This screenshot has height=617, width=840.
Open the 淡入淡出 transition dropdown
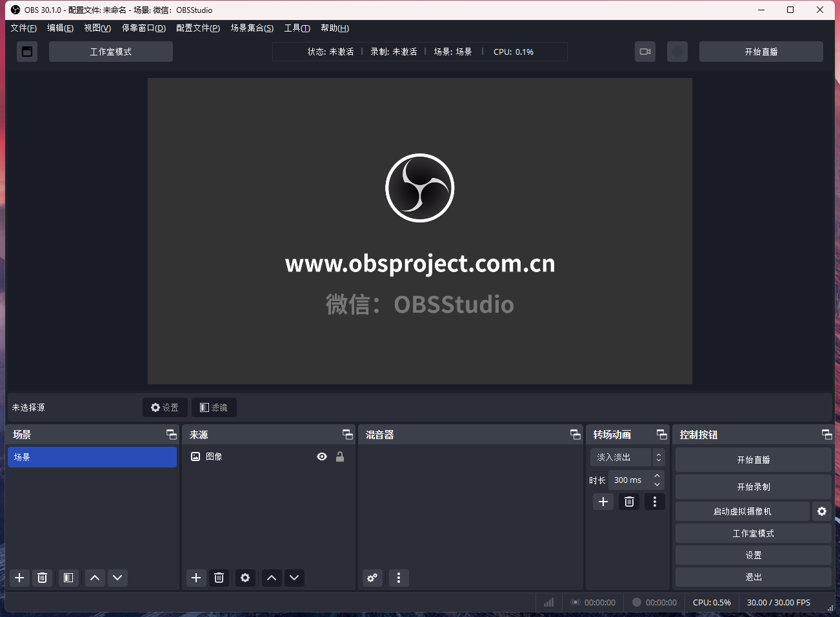[x=627, y=457]
